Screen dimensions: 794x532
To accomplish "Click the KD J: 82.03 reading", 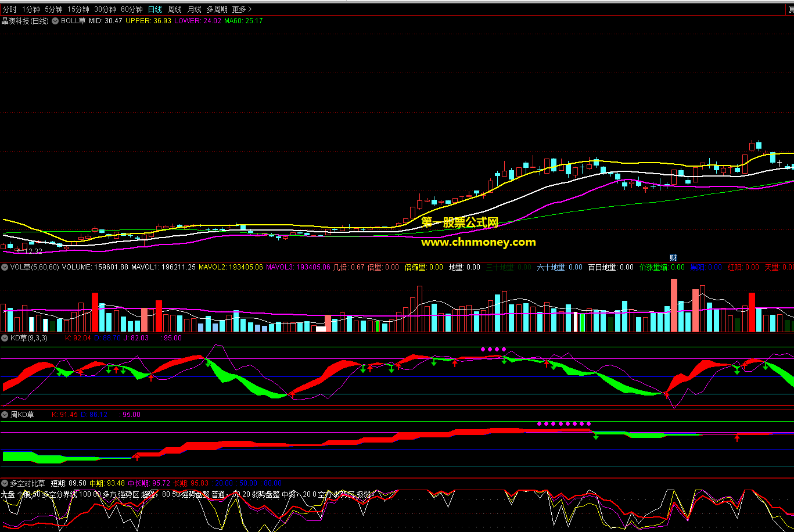I will (136, 337).
